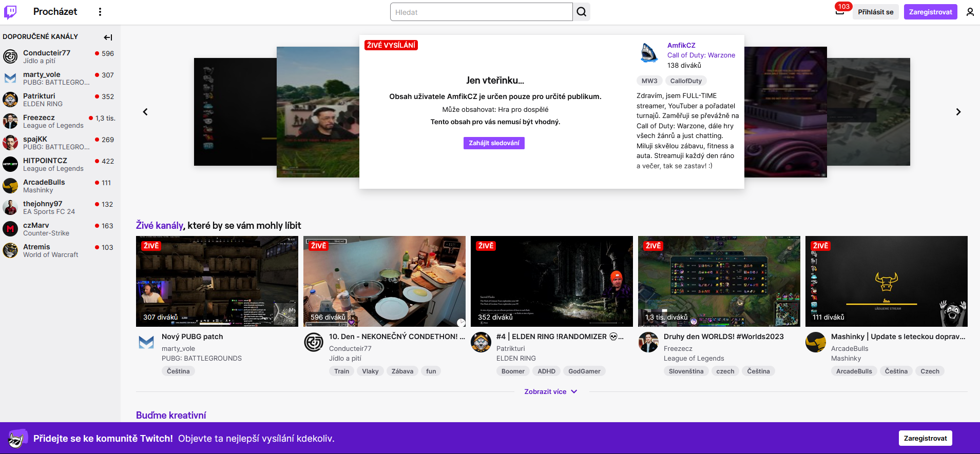
Task: Click PUBG: BATTLEGROUNDS category under marty_vole card
Action: point(202,358)
